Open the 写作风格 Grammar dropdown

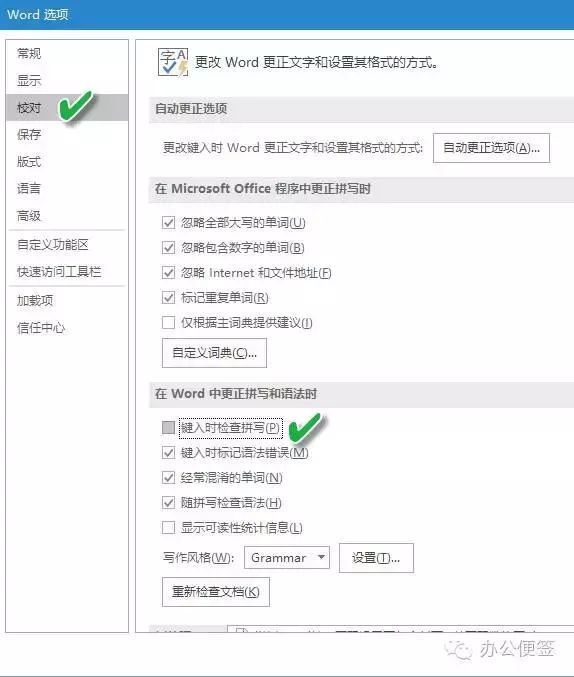point(287,557)
